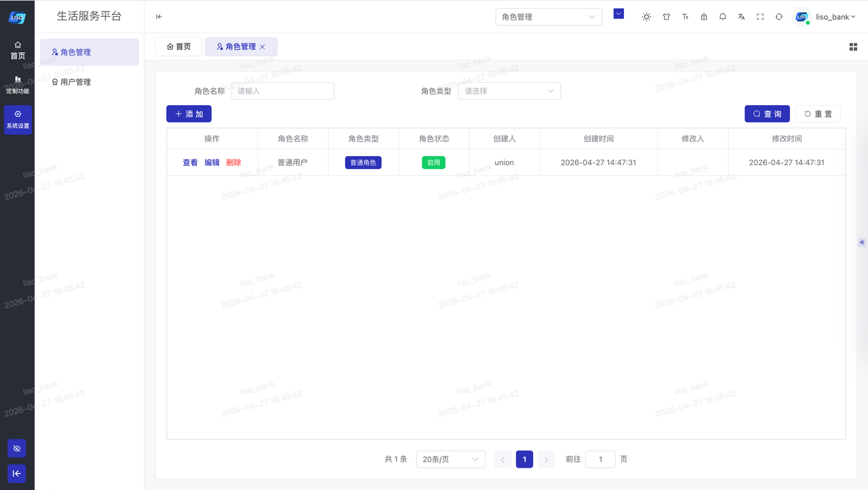
Task: Click 删除 for the 普通用户 row
Action: coord(233,163)
